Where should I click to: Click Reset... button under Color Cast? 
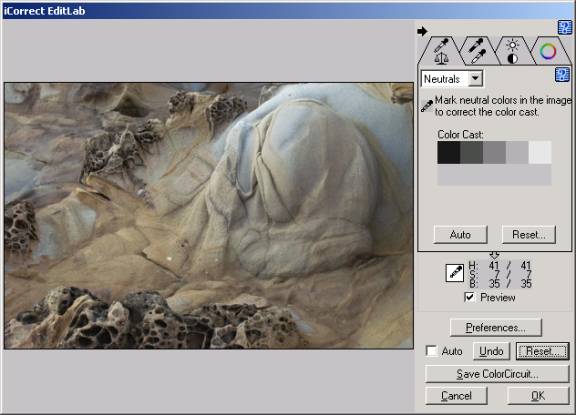tap(529, 234)
